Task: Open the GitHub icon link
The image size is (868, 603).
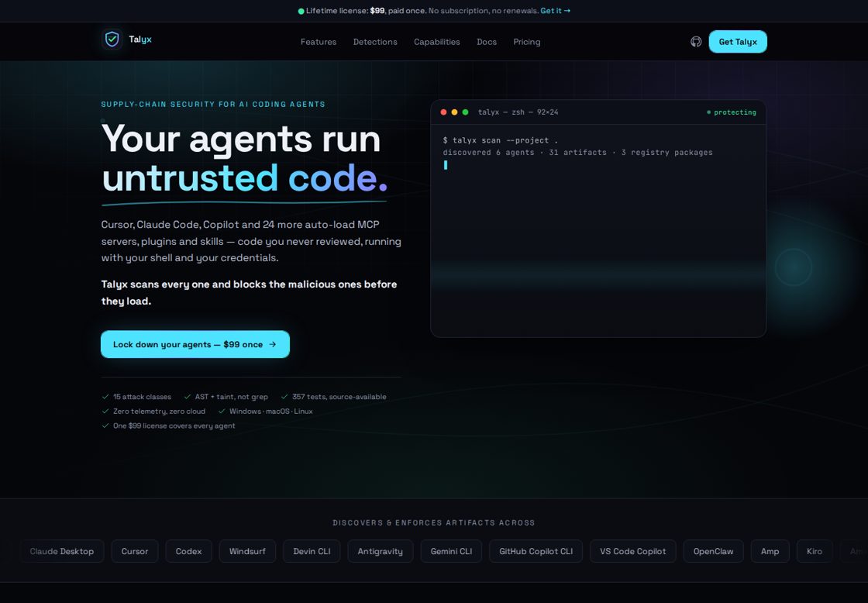Action: tap(696, 42)
